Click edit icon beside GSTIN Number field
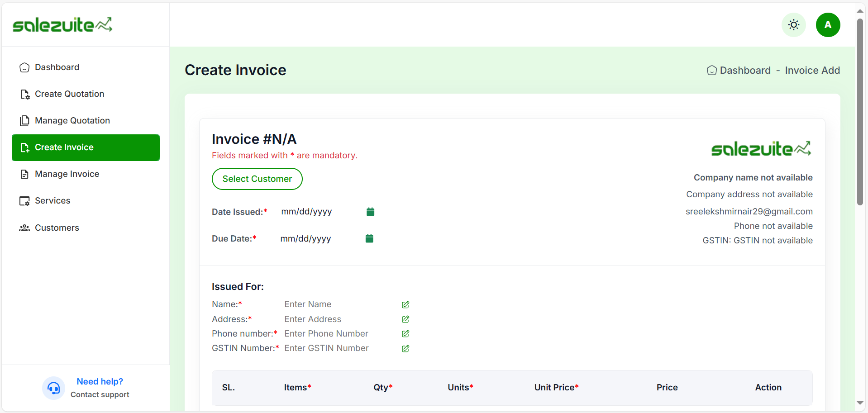Viewport: 868px width, 413px height. (405, 349)
